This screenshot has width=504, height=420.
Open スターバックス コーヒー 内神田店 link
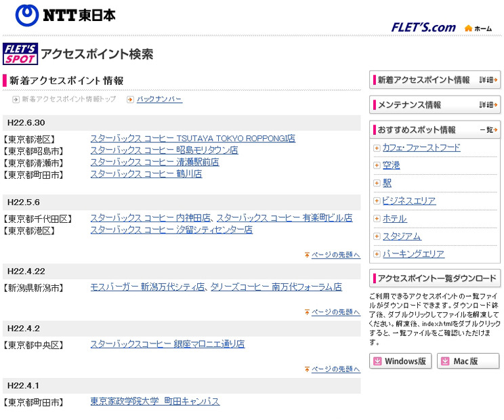tap(150, 218)
